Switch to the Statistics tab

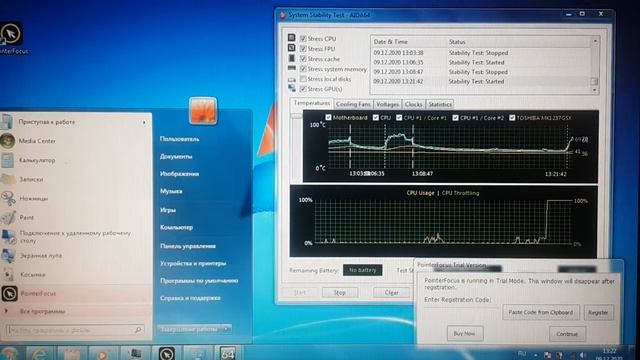440,104
